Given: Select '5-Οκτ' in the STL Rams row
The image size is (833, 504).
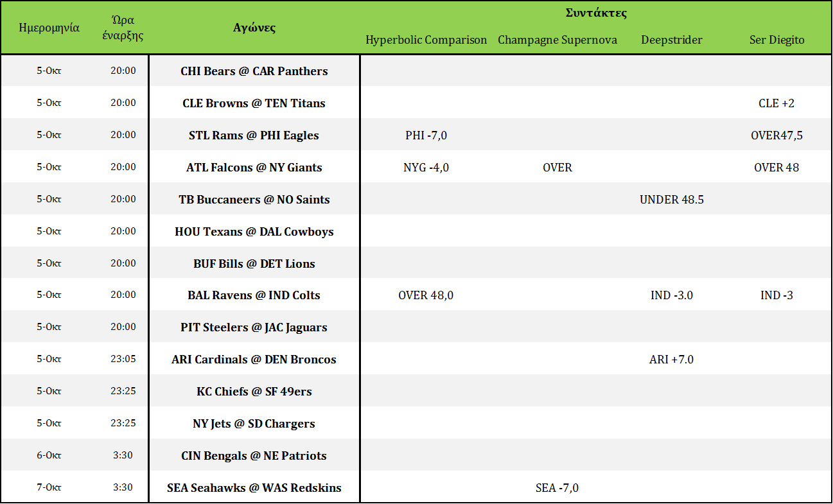Looking at the screenshot, I should pos(49,135).
